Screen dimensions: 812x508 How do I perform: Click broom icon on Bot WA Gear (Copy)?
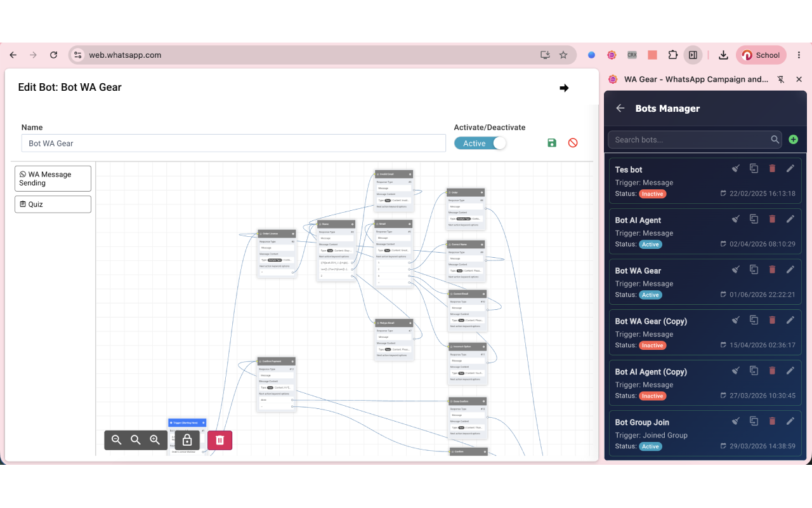pyautogui.click(x=736, y=320)
